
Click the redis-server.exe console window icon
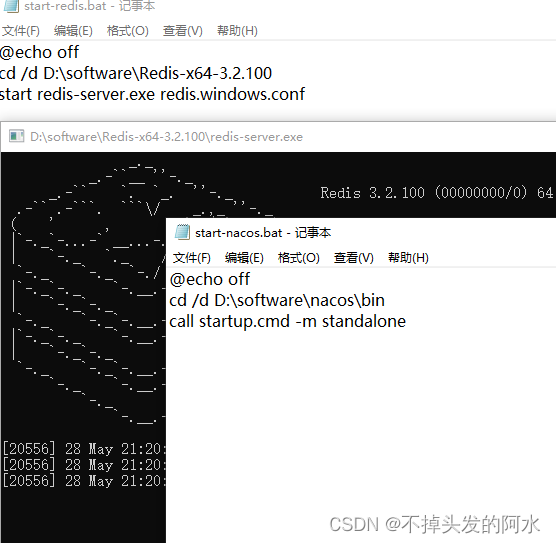coord(16,136)
